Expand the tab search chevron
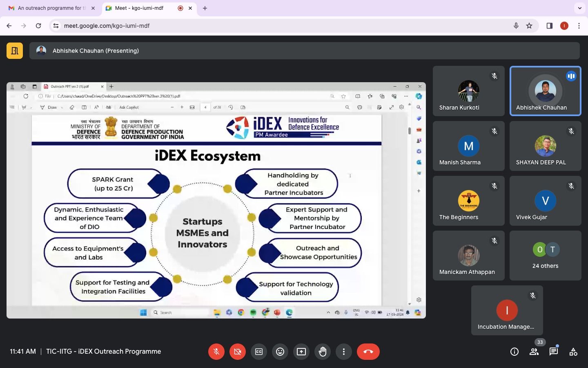The height and width of the screenshot is (368, 588). pos(579,8)
